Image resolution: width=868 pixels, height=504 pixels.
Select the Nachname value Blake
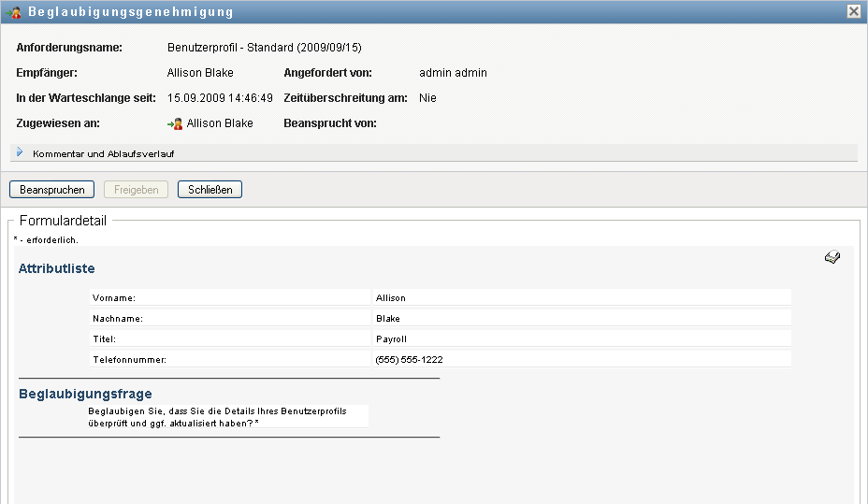pos(387,319)
